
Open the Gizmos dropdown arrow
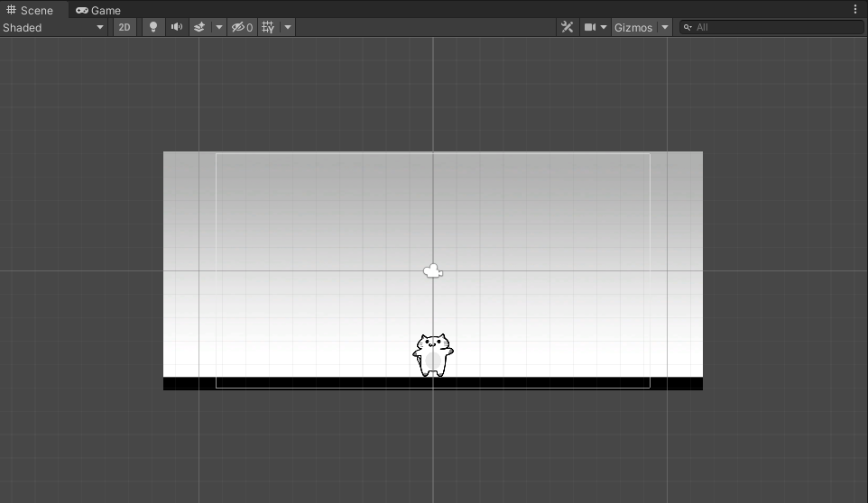[x=664, y=27]
